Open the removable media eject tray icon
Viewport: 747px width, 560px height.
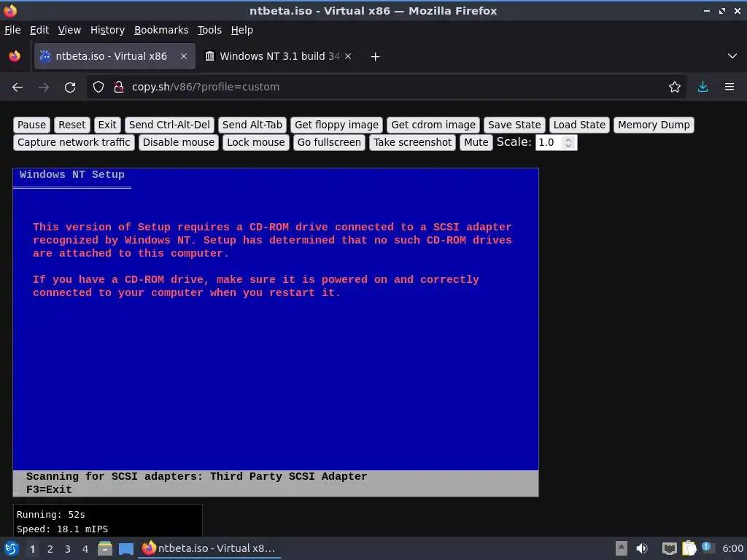pos(622,548)
